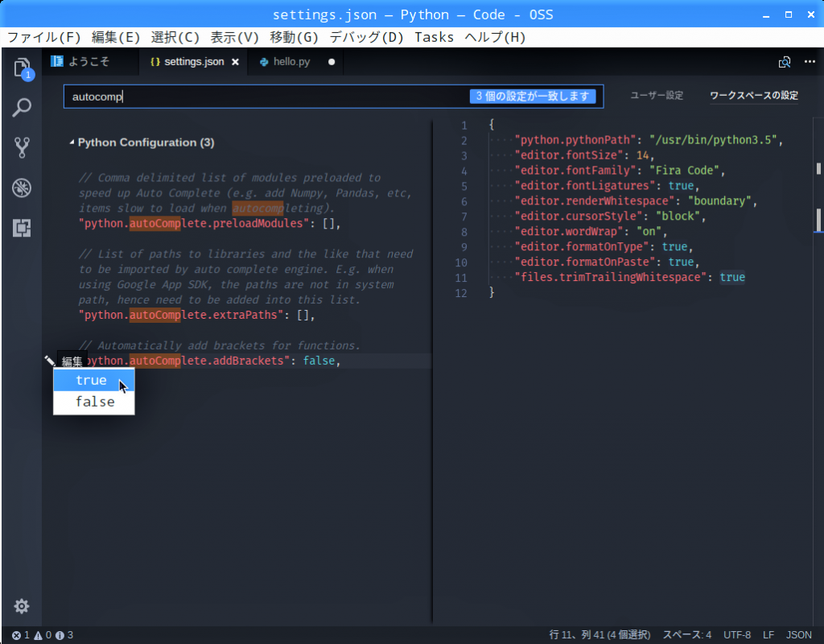The image size is (824, 644).
Task: Open the 編集(E) menu
Action: (x=116, y=37)
